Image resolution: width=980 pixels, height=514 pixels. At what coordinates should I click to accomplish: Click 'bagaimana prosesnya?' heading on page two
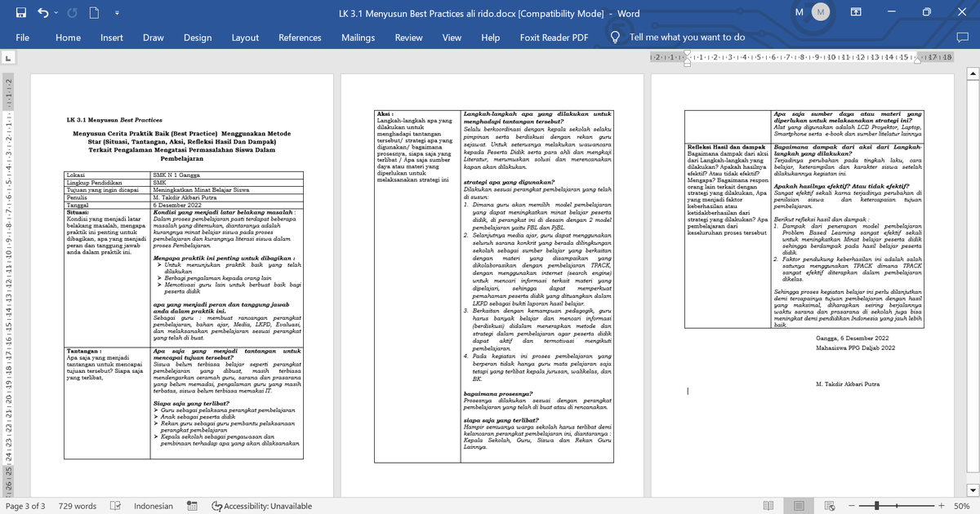click(x=496, y=392)
